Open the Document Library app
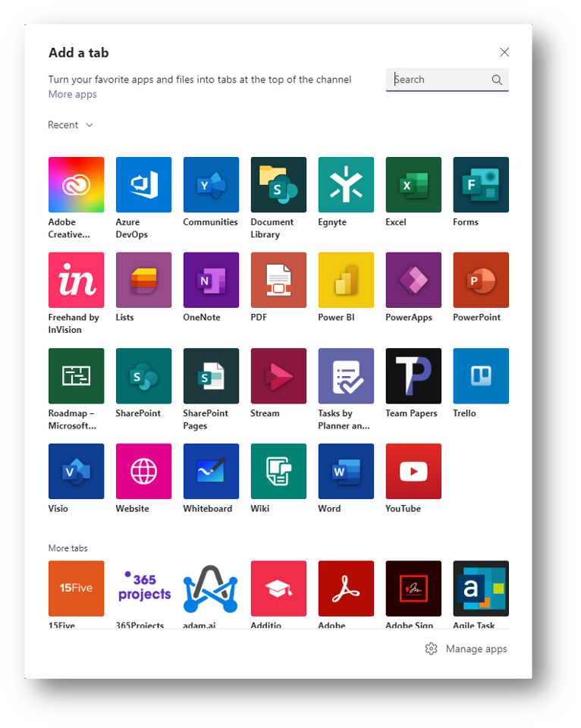The image size is (581, 728). (x=278, y=184)
